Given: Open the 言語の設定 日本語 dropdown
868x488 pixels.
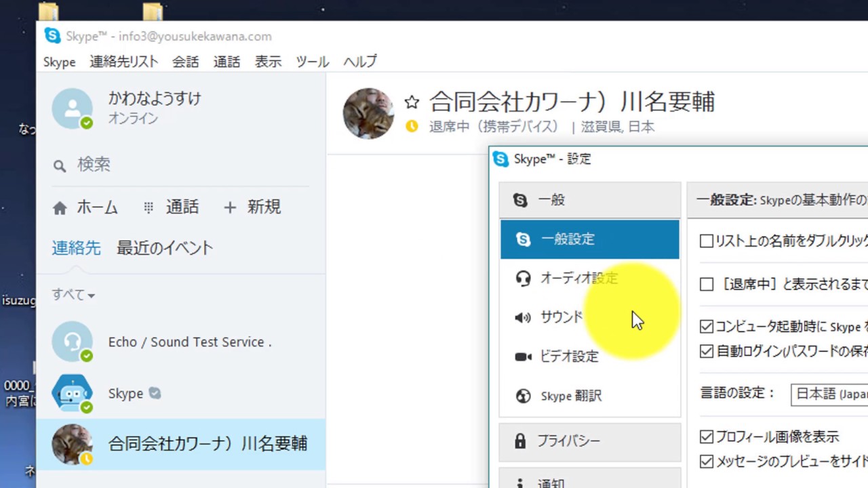Looking at the screenshot, I should pos(829,394).
